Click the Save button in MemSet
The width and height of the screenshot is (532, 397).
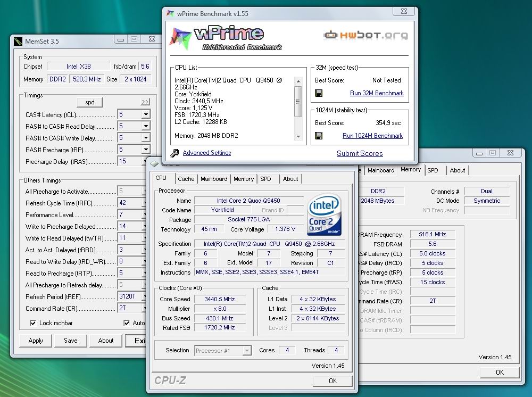pos(71,341)
